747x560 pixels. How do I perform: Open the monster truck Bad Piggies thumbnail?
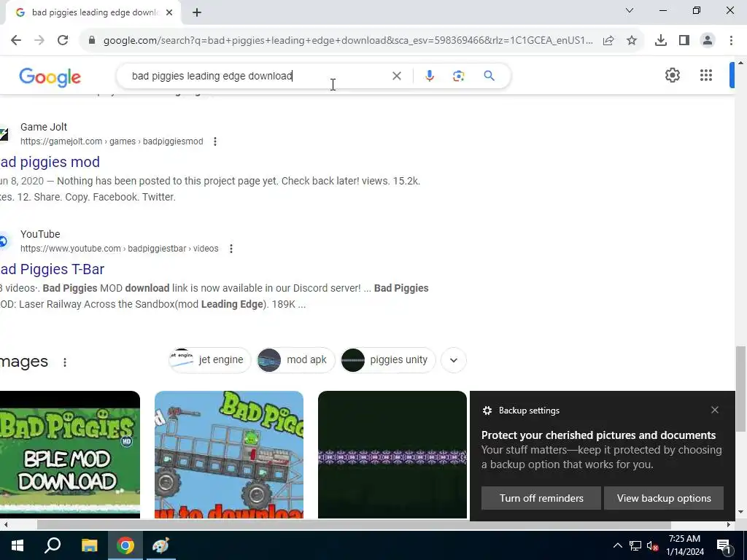coord(228,454)
